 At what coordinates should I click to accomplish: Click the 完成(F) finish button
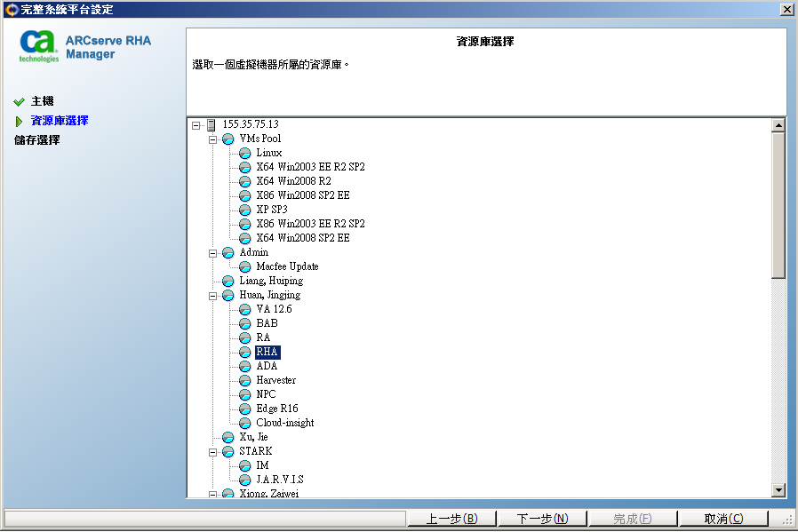pos(633,519)
